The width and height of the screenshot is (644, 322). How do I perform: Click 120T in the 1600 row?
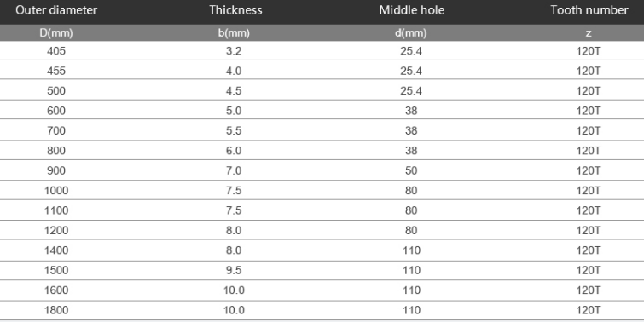coord(589,290)
